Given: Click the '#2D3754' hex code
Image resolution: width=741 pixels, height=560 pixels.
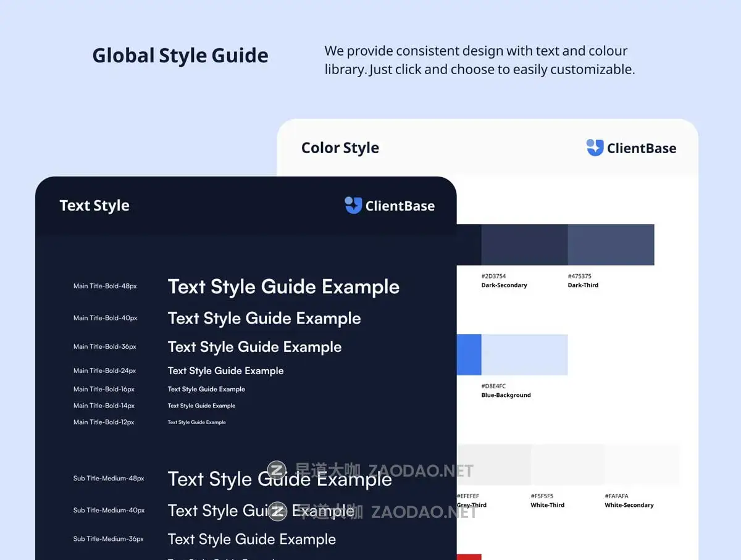Looking at the screenshot, I should [x=493, y=276].
